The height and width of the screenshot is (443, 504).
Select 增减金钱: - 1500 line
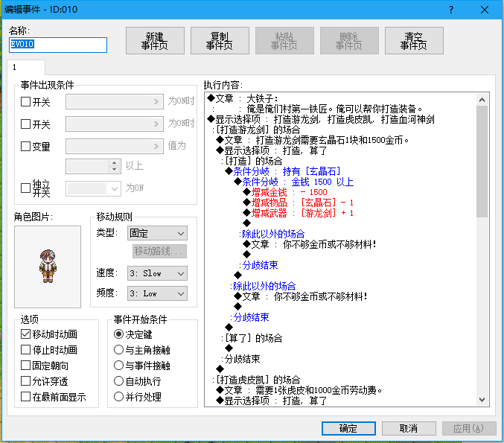[x=285, y=192]
